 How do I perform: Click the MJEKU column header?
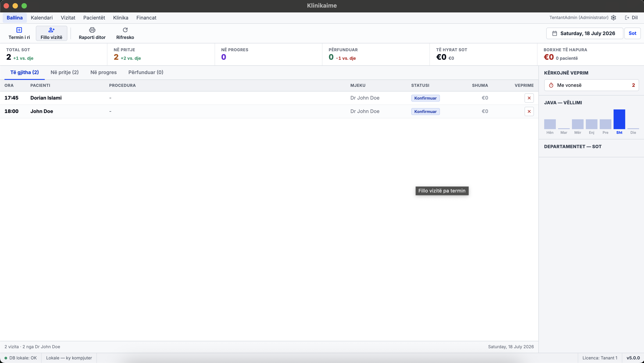tap(358, 85)
